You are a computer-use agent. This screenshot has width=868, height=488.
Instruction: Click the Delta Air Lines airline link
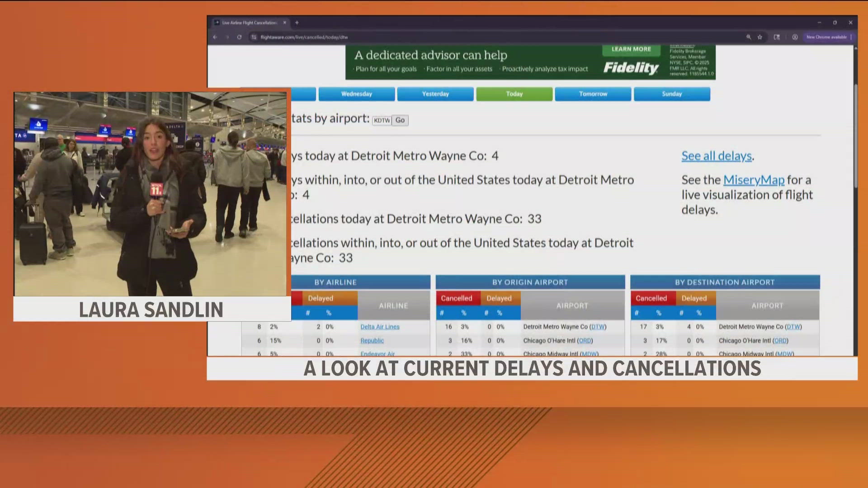point(380,327)
